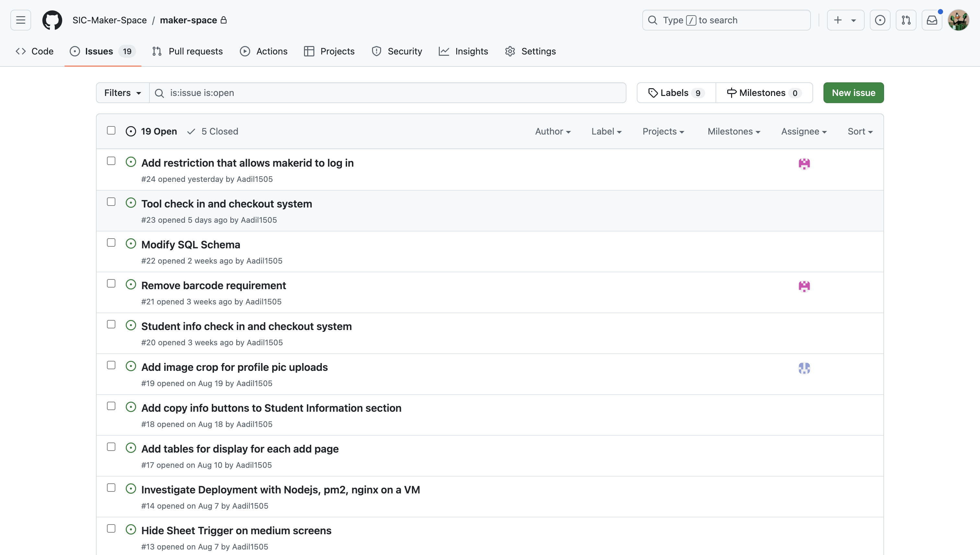
Task: Open the Insights tab
Action: pyautogui.click(x=463, y=51)
